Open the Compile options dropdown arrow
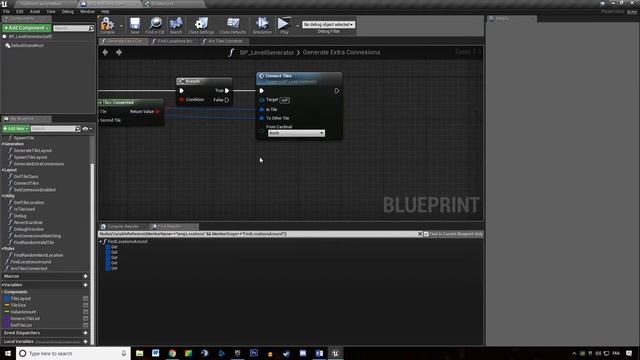 coord(121,26)
